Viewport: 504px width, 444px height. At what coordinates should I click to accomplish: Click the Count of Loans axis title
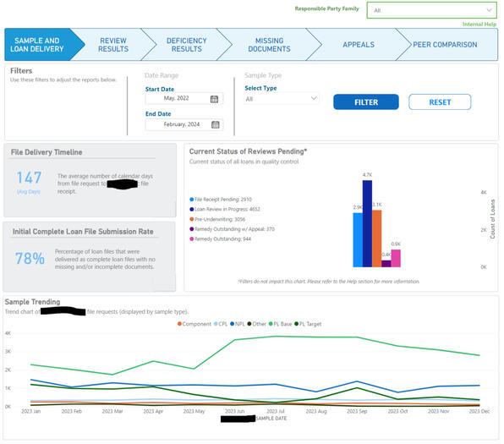click(x=492, y=219)
